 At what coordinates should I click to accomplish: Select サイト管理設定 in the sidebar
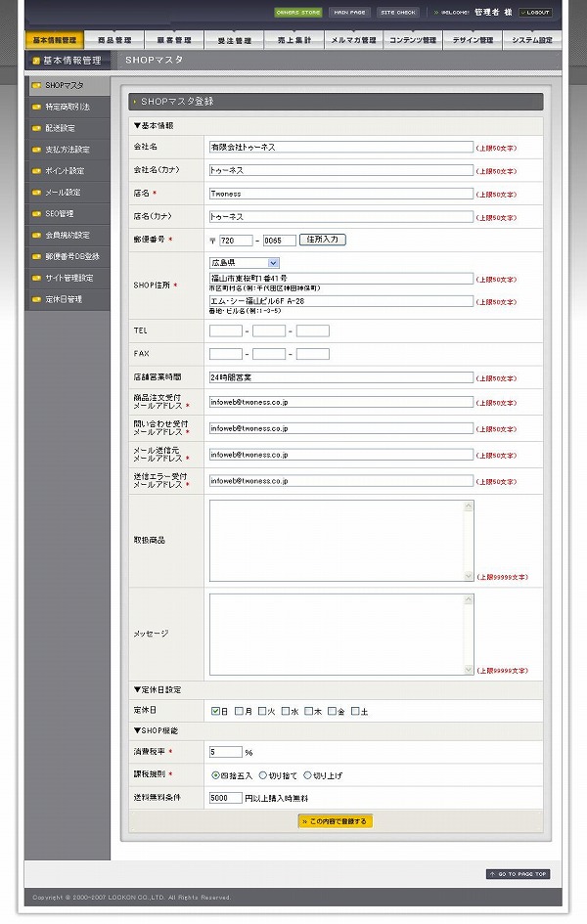[68, 278]
